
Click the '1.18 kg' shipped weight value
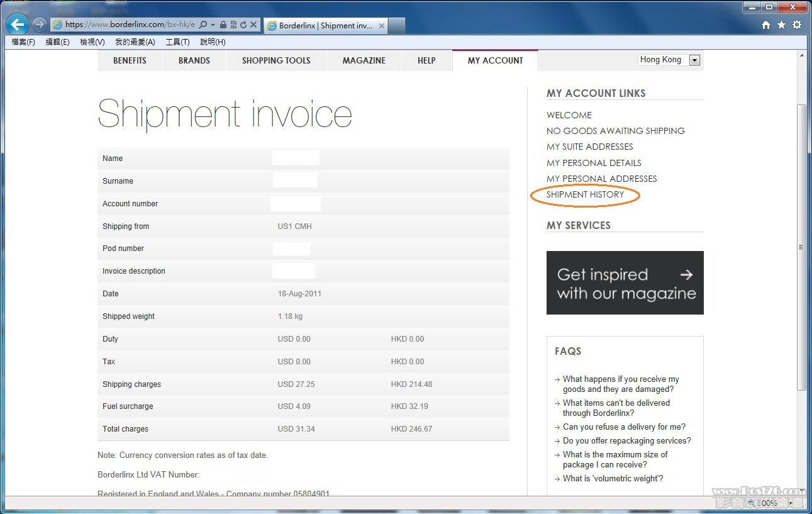pos(290,316)
